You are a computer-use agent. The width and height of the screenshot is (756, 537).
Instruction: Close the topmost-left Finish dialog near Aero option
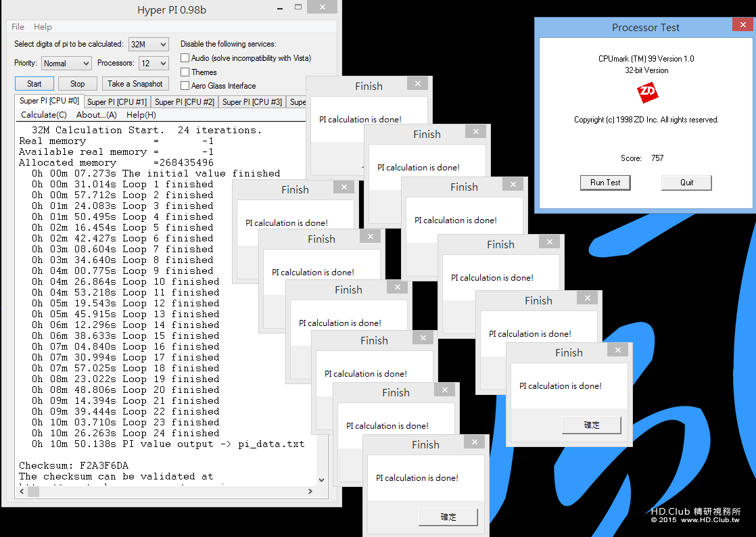(x=417, y=83)
